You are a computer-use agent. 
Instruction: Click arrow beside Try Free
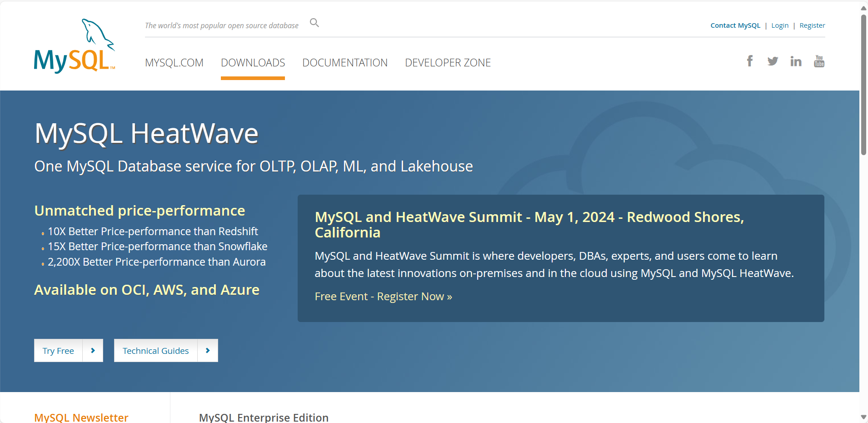pos(93,350)
